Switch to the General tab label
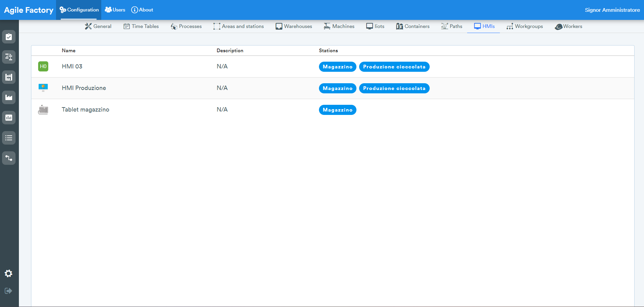This screenshot has height=307, width=644. point(102,26)
